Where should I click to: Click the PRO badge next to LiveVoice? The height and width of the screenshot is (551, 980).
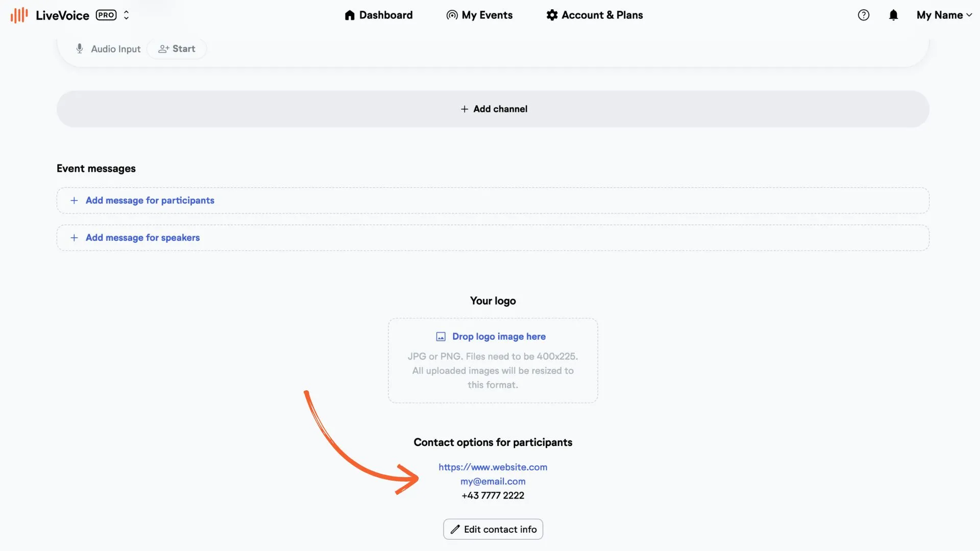(x=106, y=15)
